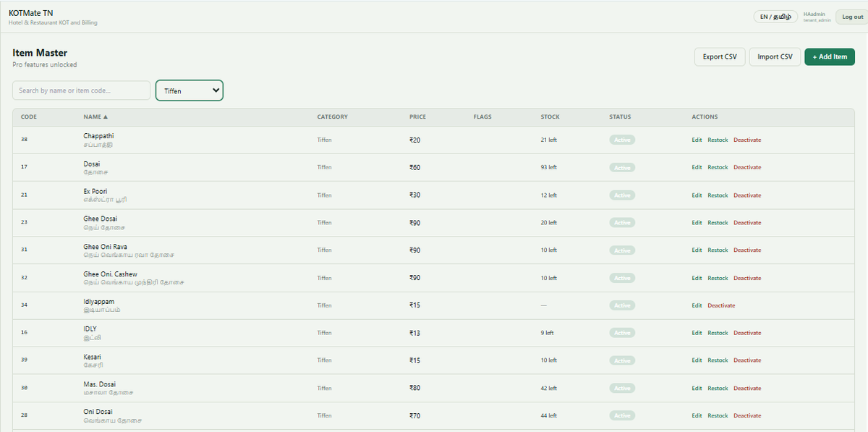
Task: Restock the Ex Poori item
Action: click(718, 195)
